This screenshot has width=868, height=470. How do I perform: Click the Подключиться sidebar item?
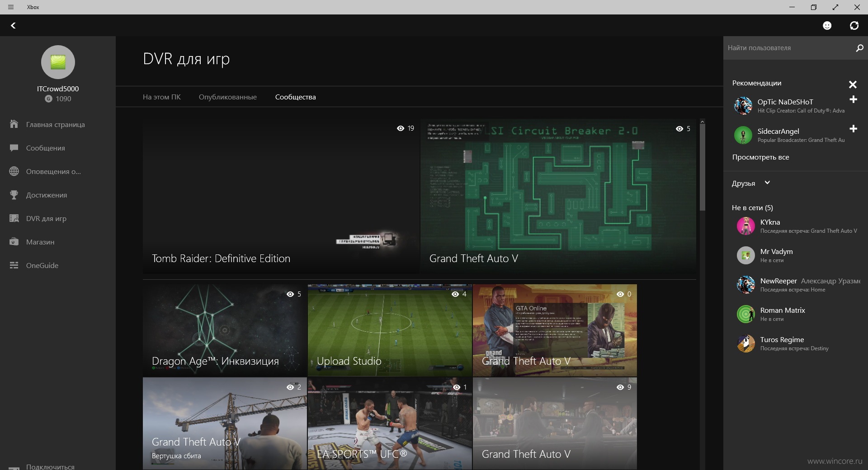tap(50, 466)
